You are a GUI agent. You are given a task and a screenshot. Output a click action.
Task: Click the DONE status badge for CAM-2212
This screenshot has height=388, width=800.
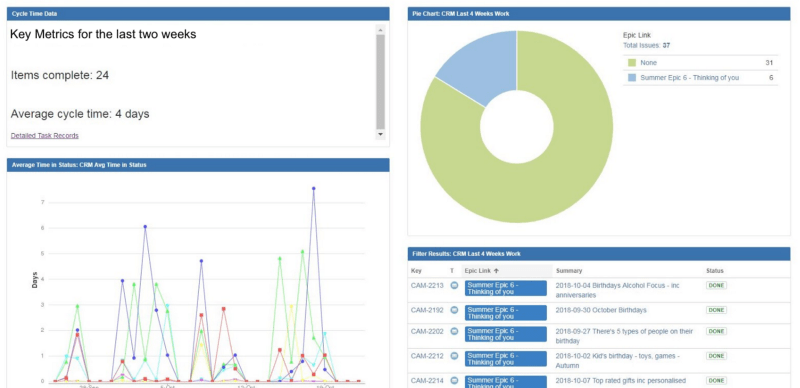coord(716,356)
